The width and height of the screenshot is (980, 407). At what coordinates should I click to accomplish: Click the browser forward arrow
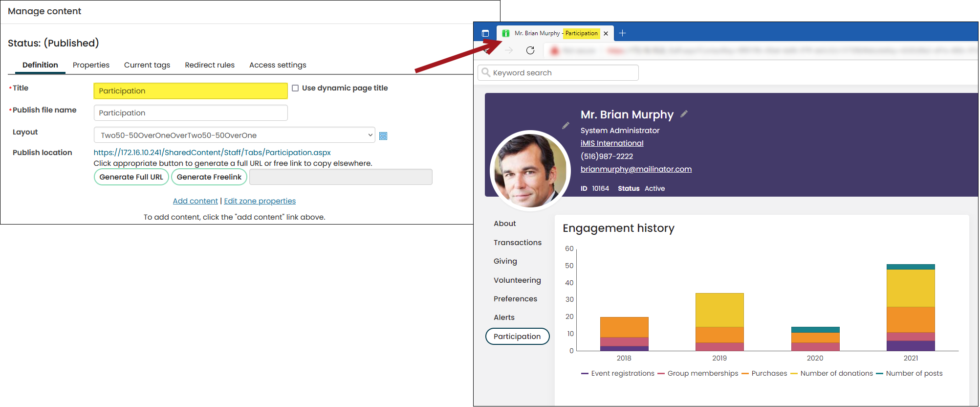509,50
